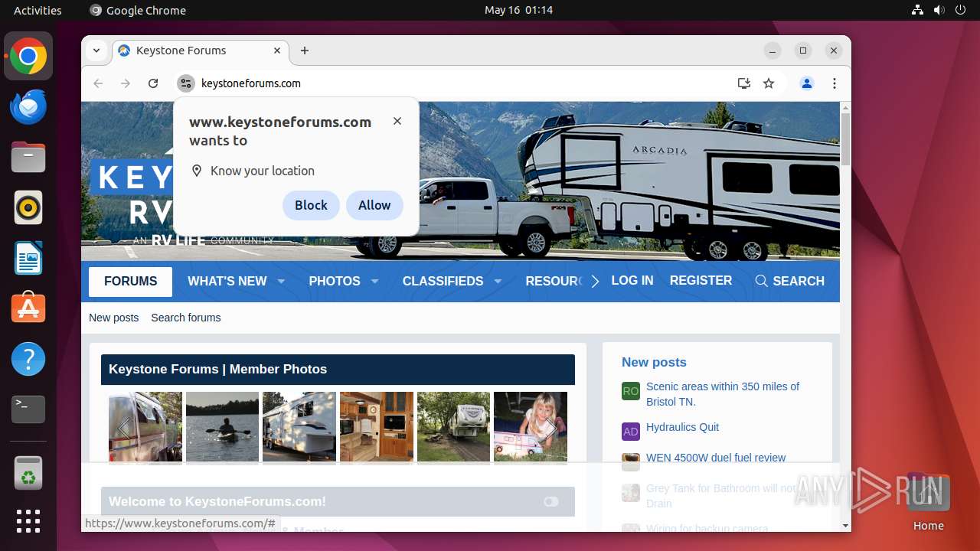
Task: Slide member photos carousel right
Action: pyautogui.click(x=549, y=427)
